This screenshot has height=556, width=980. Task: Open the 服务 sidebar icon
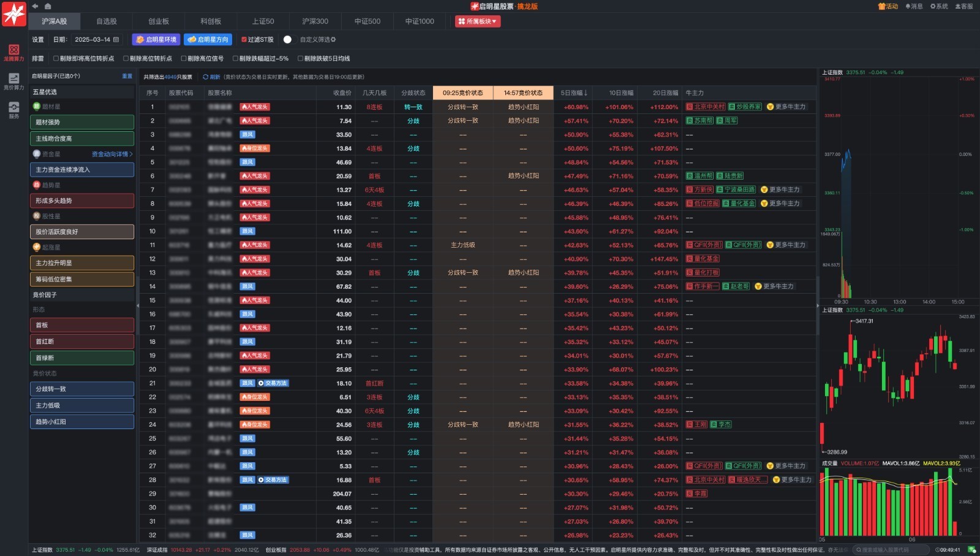tap(13, 110)
